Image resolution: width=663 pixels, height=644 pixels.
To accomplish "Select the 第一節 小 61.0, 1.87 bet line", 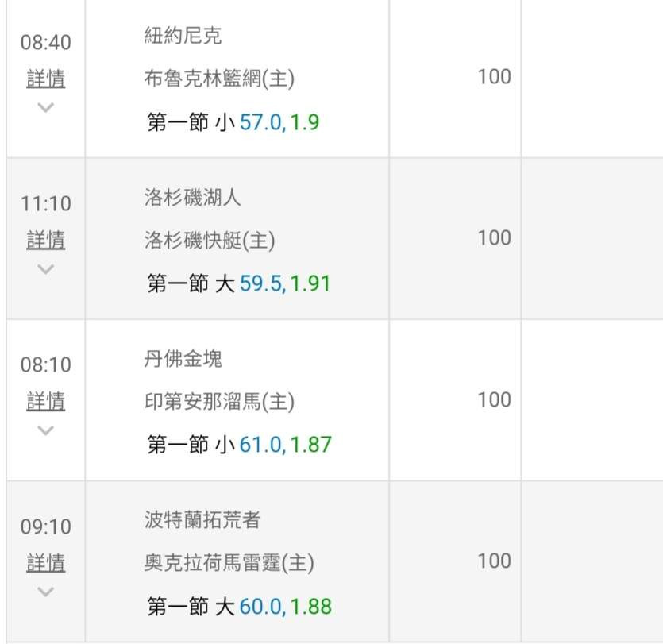I will point(238,445).
